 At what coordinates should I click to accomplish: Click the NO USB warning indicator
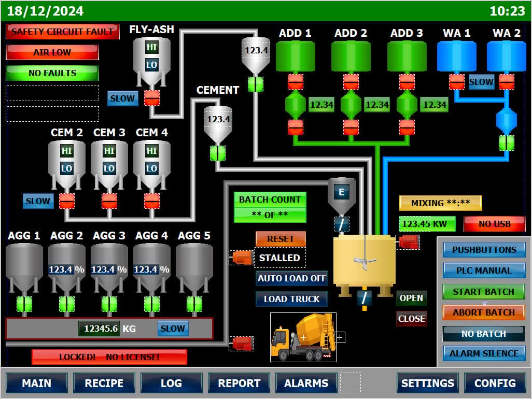(494, 224)
